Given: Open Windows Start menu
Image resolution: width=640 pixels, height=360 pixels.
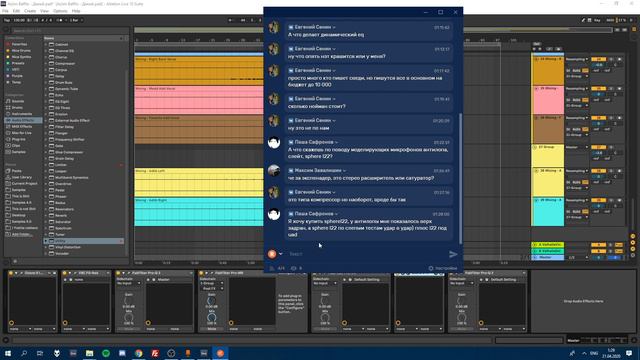Looking at the screenshot, I should click(8, 353).
